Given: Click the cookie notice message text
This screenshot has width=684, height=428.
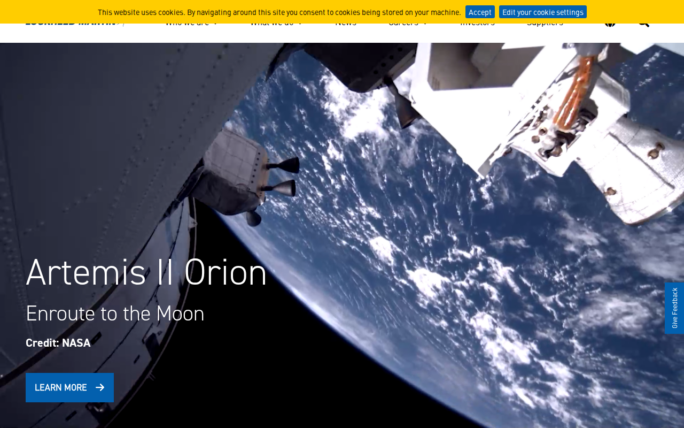Looking at the screenshot, I should click(279, 12).
